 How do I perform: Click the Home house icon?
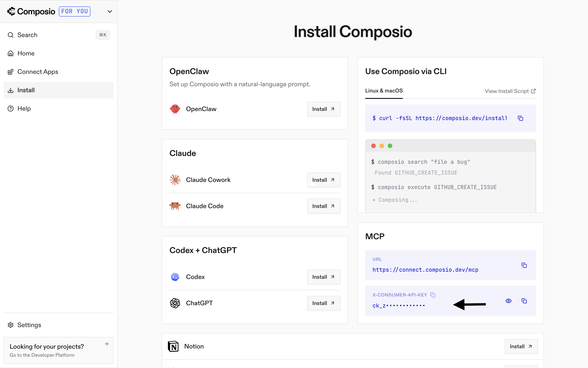[10, 53]
